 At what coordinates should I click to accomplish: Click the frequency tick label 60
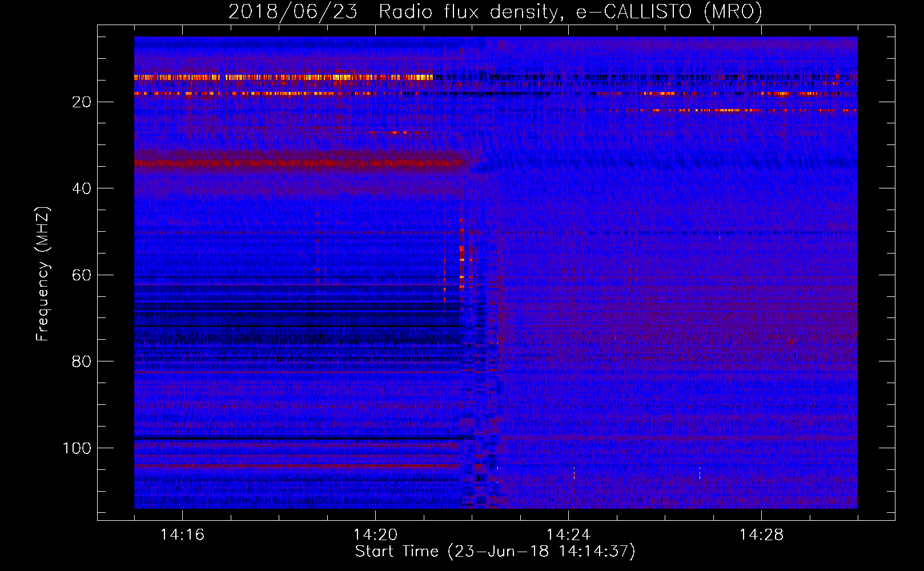pyautogui.click(x=82, y=275)
